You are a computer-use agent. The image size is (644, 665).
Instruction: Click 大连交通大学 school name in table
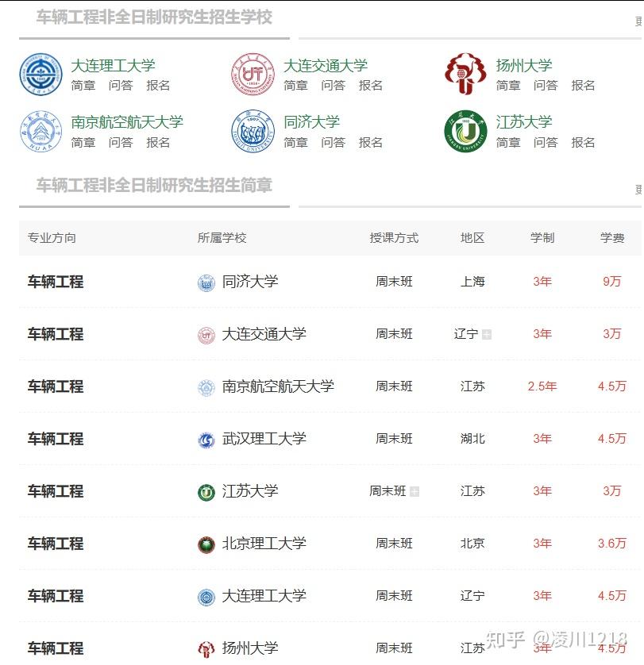[264, 334]
